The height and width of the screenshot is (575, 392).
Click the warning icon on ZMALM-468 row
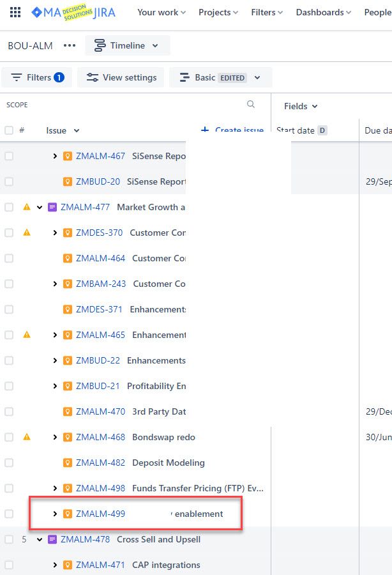(x=27, y=437)
